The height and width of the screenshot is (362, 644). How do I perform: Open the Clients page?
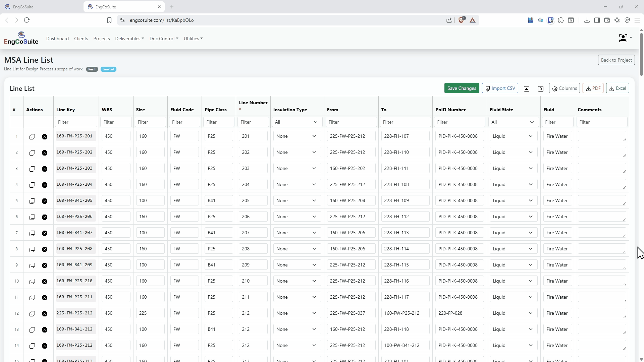point(81,39)
